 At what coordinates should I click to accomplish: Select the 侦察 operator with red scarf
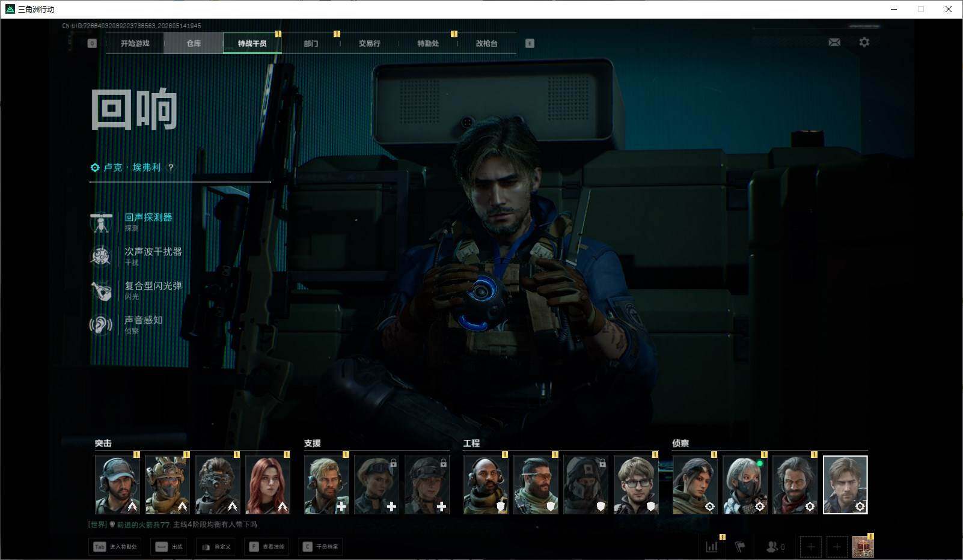click(x=795, y=485)
